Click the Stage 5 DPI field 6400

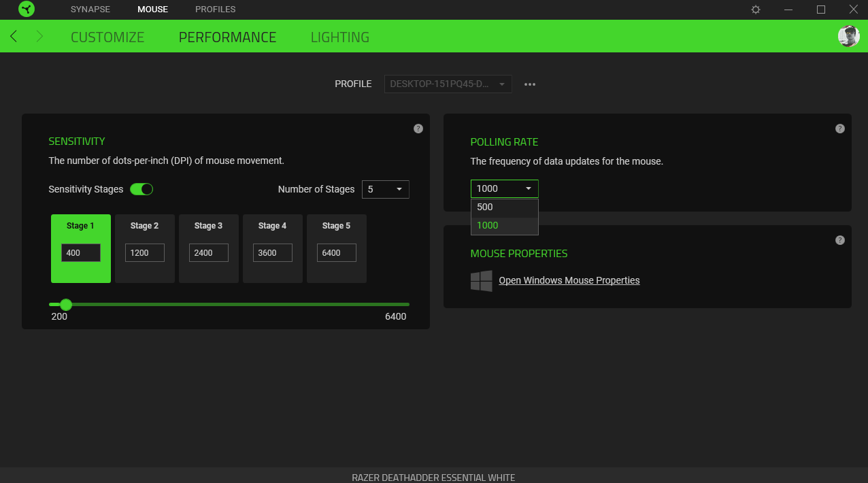coord(337,253)
